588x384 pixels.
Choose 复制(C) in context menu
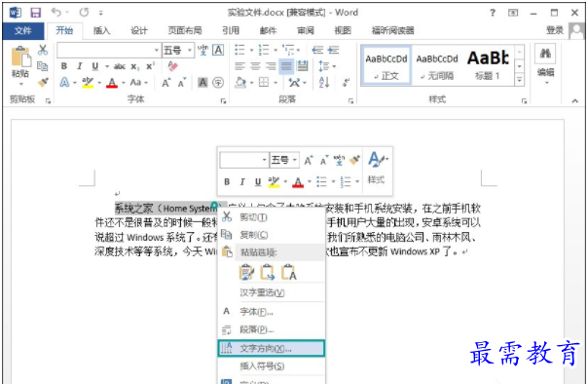(x=272, y=235)
